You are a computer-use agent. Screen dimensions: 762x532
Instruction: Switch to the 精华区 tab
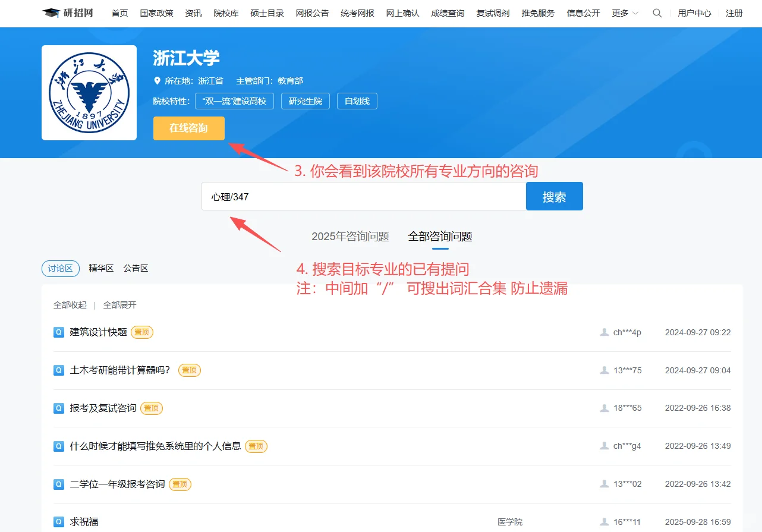101,268
